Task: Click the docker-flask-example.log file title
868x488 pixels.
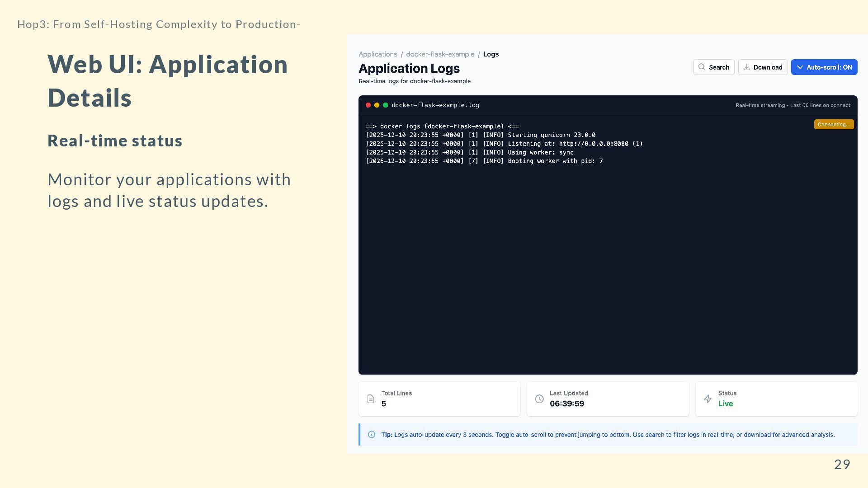Action: [435, 105]
